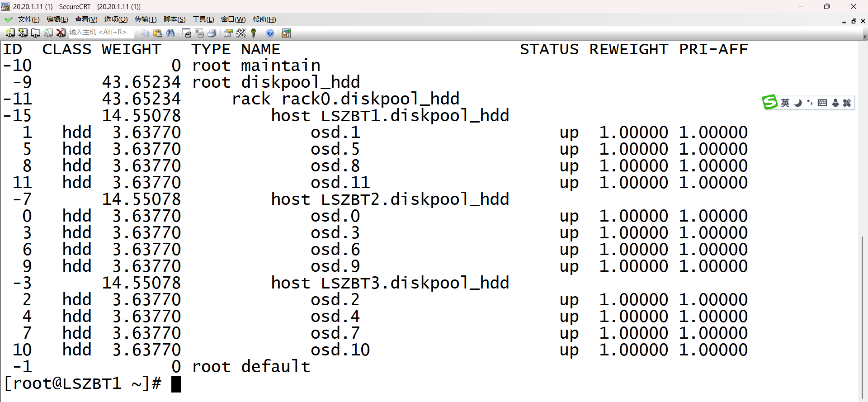The height and width of the screenshot is (402, 868).
Task: Open Sogou soft keyboard menu
Action: tap(822, 103)
